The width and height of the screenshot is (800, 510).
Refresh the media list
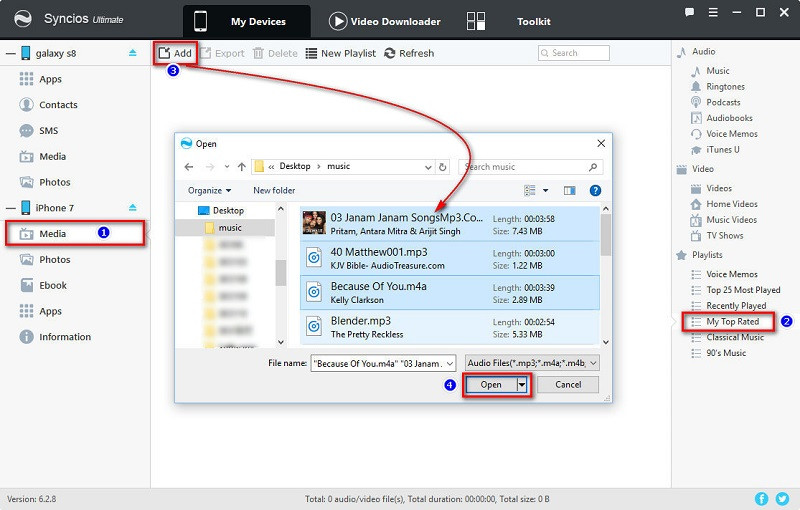tap(409, 53)
